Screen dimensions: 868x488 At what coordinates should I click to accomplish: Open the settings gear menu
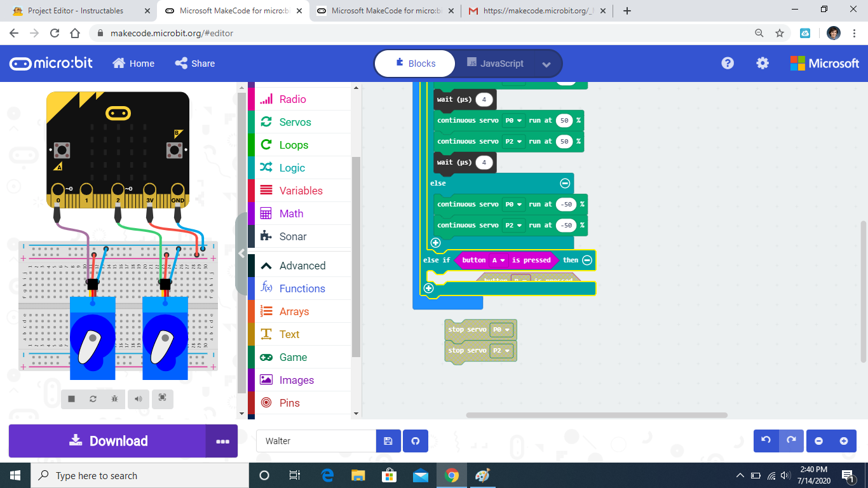coord(763,64)
